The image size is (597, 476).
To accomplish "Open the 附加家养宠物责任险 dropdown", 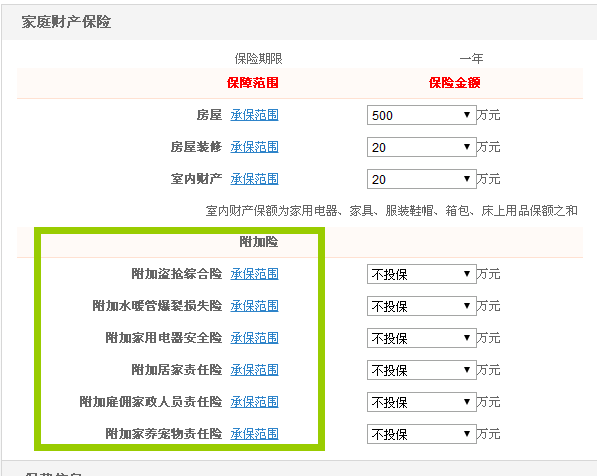I will [x=421, y=434].
